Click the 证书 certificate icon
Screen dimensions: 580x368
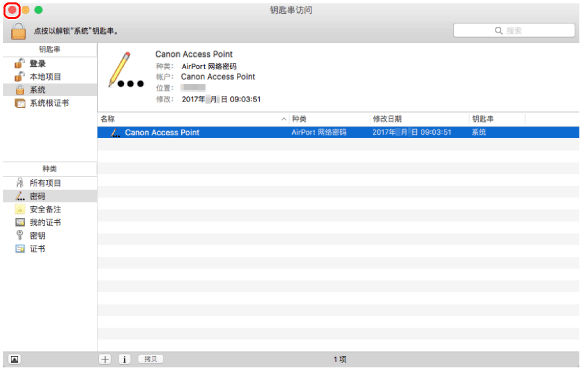(20, 249)
